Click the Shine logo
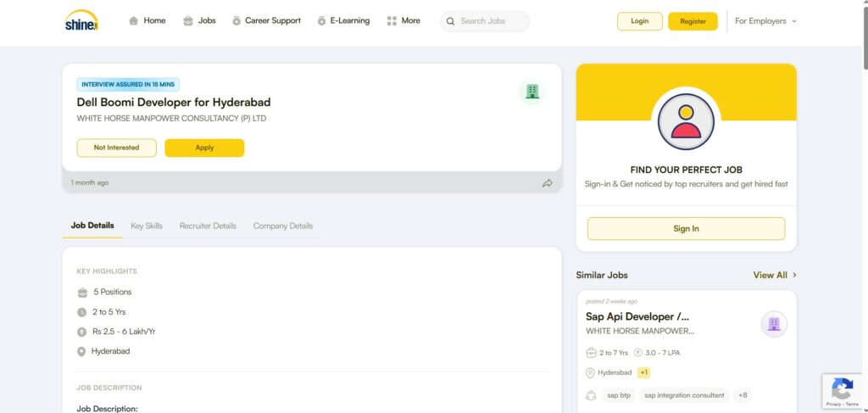The height and width of the screenshot is (413, 868). point(81,21)
